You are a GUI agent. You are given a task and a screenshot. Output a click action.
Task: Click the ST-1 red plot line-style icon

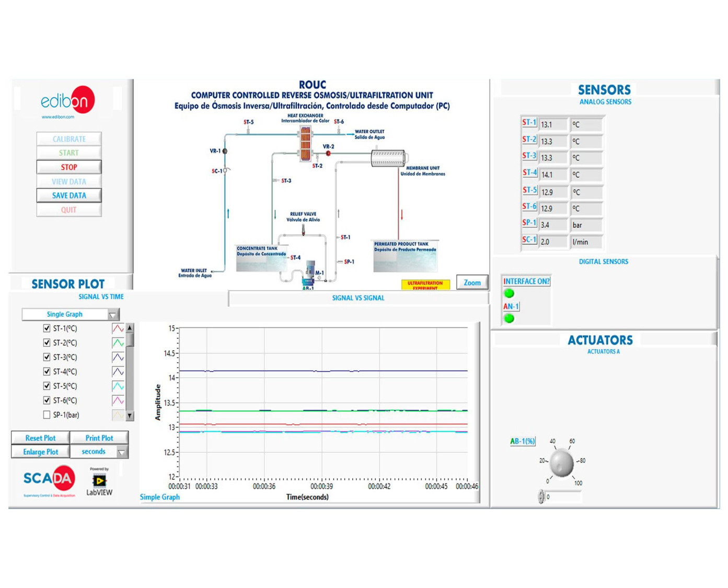tap(118, 329)
